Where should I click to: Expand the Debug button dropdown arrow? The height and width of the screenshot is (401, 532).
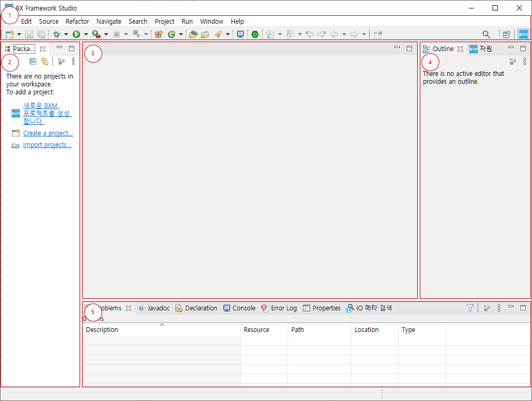(x=66, y=34)
